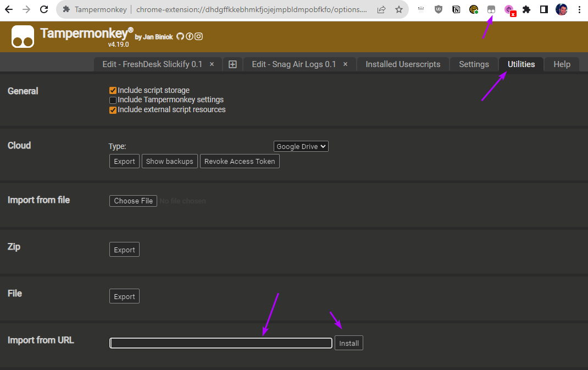The height and width of the screenshot is (370, 588).
Task: Uncheck Include external script resources
Action: 113,109
